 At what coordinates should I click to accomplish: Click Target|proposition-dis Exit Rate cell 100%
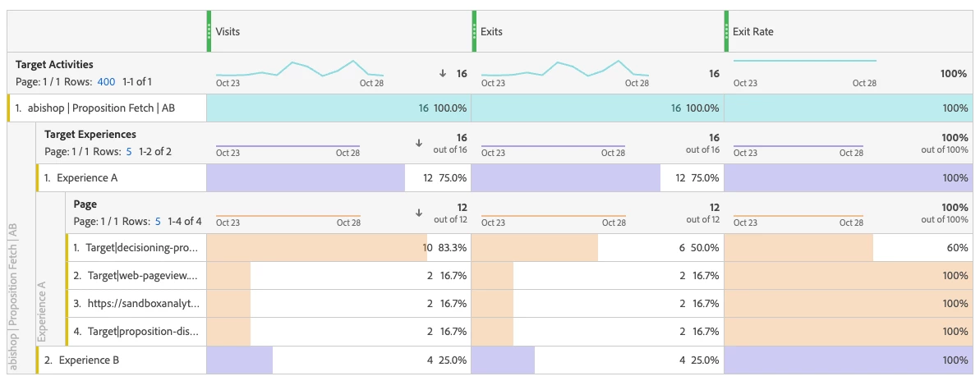click(848, 332)
